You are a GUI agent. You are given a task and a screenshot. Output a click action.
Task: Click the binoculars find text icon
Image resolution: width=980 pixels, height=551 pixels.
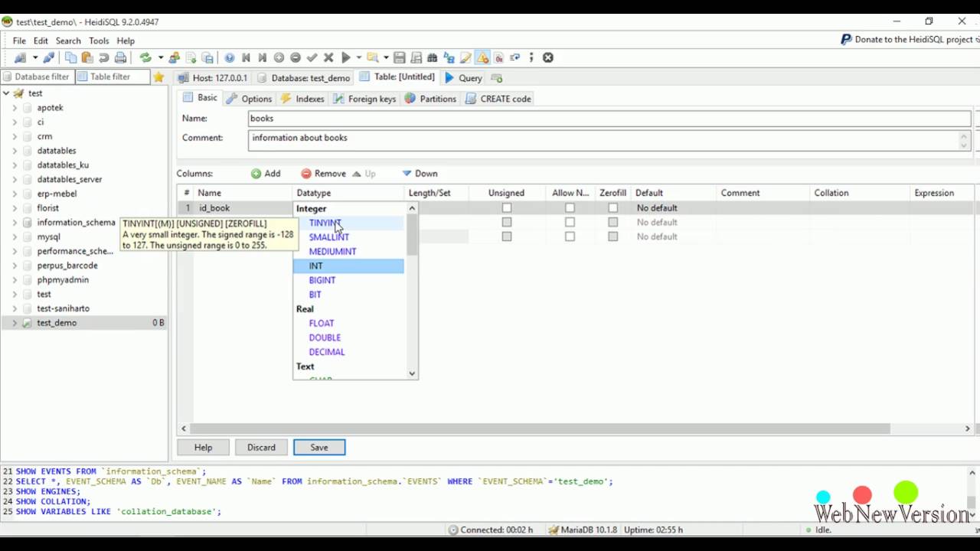point(433,57)
